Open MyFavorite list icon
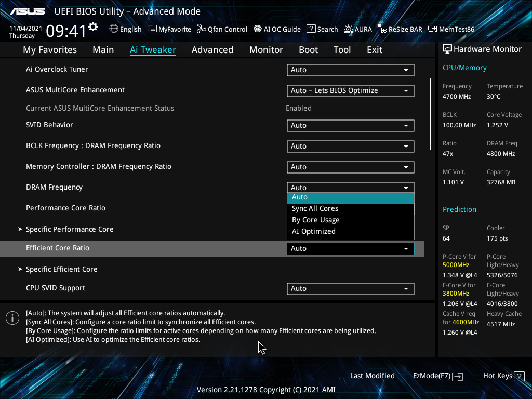Screen dimensions: 532x399 (x=152, y=29)
